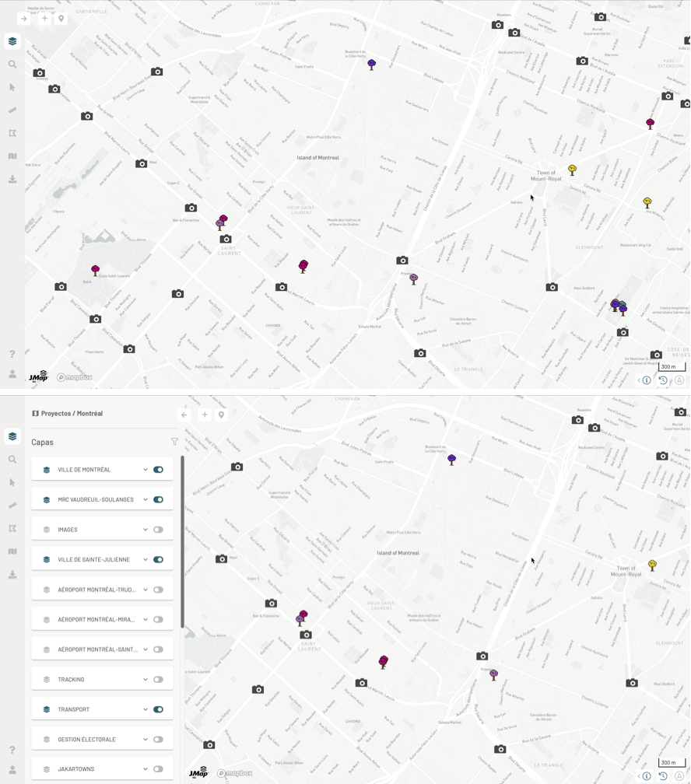This screenshot has height=784, width=691.
Task: Turn off the VILLE DE MONTRÉAL layer
Action: pyautogui.click(x=158, y=470)
